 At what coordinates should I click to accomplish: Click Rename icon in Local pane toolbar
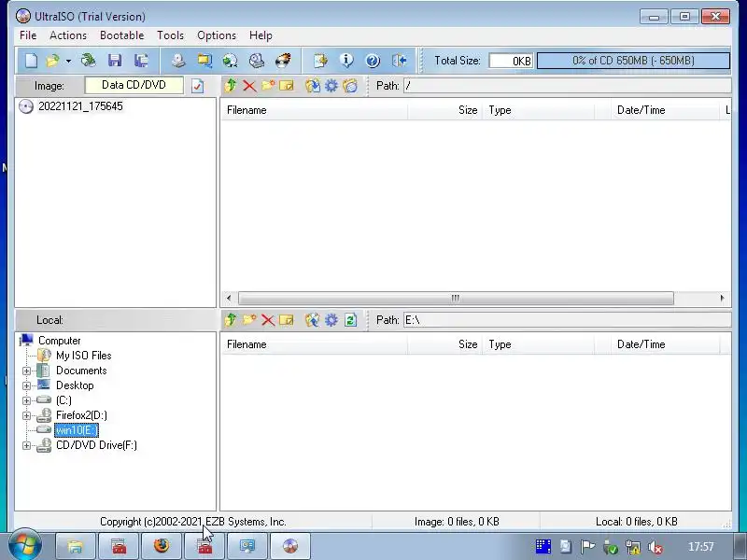(x=287, y=320)
